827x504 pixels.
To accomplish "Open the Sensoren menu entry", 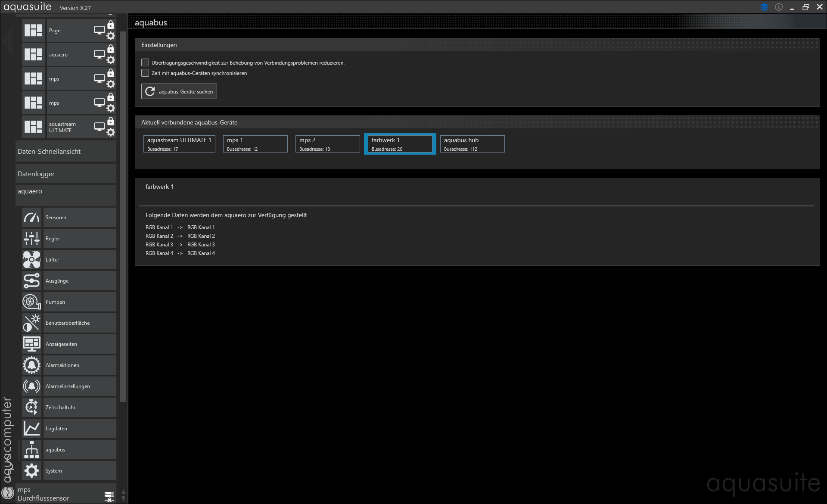I will point(80,218).
